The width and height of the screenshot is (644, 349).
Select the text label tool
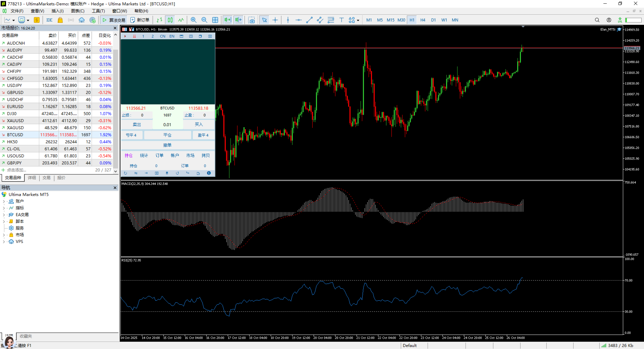pyautogui.click(x=341, y=20)
